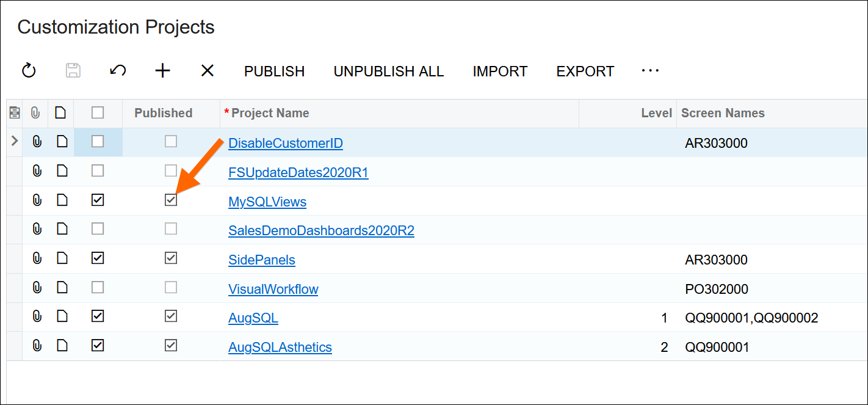The image size is (868, 405).
Task: Click the PUBLISH toolbar button
Action: [275, 71]
